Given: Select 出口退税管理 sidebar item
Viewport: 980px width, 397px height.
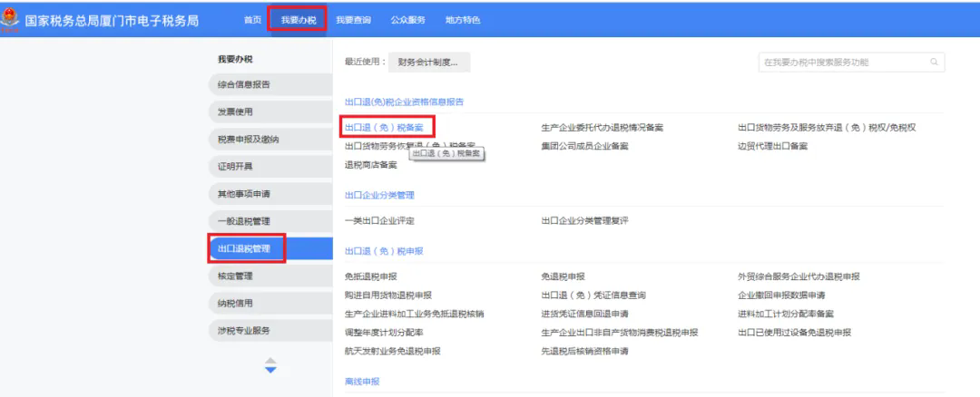Looking at the screenshot, I should (x=270, y=248).
